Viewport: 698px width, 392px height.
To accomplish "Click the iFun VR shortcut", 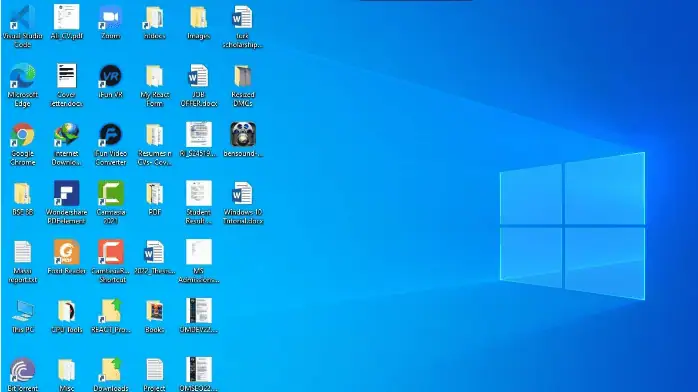I will coord(110,76).
